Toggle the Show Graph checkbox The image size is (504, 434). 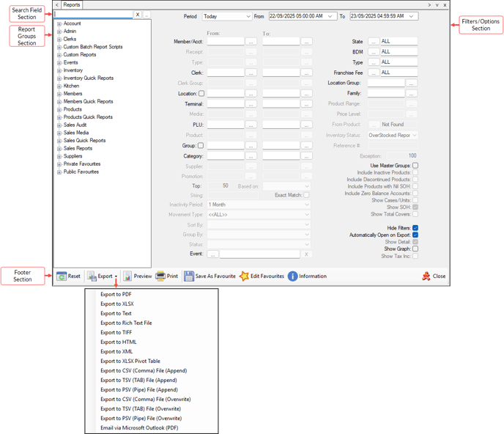coord(415,249)
